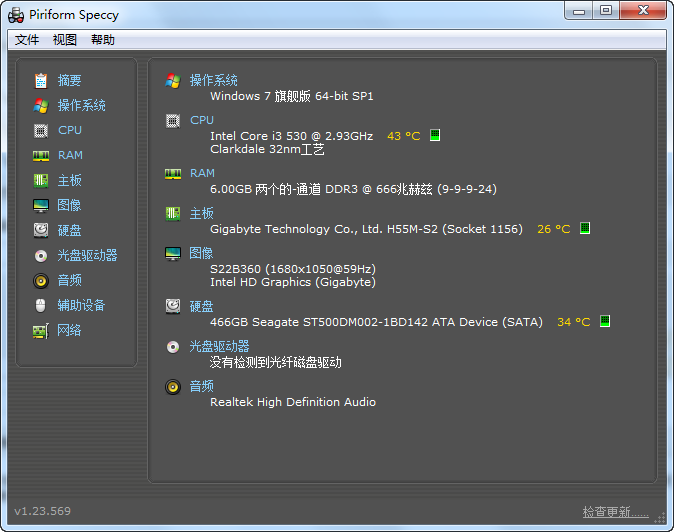Screen dimensions: 674x532
Task: Click the 摘要 clipboard icon in sidebar
Action: coord(41,80)
